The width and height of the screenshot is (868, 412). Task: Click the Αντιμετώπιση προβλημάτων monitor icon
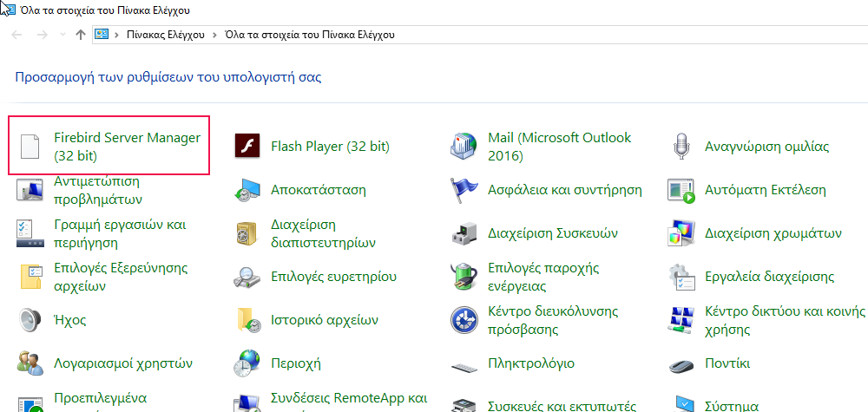[x=30, y=190]
